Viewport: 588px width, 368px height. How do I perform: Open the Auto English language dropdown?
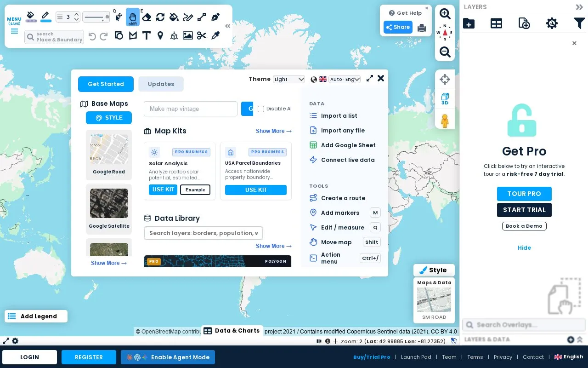[x=345, y=79]
